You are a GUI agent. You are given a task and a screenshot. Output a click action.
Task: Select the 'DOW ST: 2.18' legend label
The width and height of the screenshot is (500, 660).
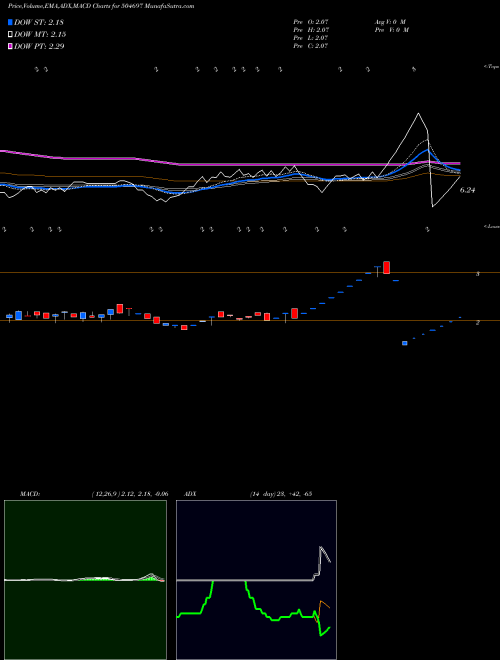[x=39, y=22]
